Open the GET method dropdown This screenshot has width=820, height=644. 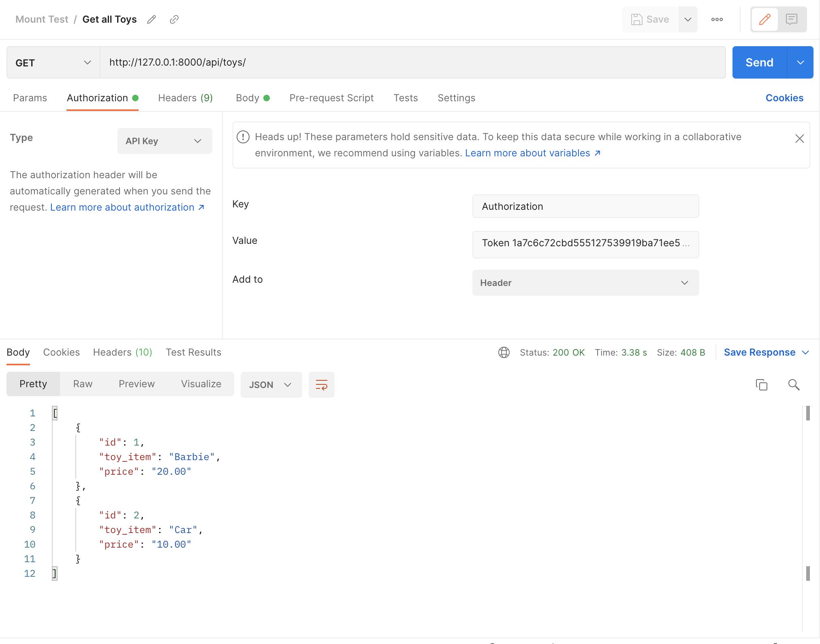coord(53,62)
